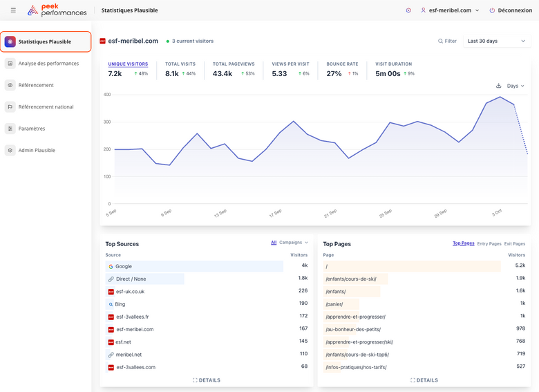The width and height of the screenshot is (539, 392).
Task: Click the Google source row
Action: pos(207,266)
